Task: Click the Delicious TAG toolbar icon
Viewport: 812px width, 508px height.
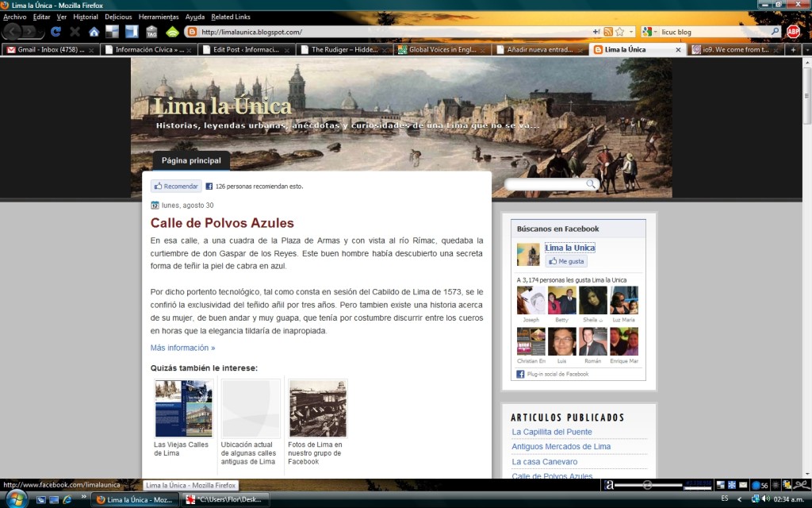Action: [151, 32]
